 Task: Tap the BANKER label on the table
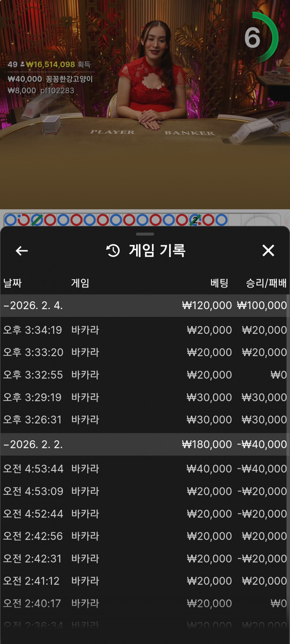tap(190, 133)
